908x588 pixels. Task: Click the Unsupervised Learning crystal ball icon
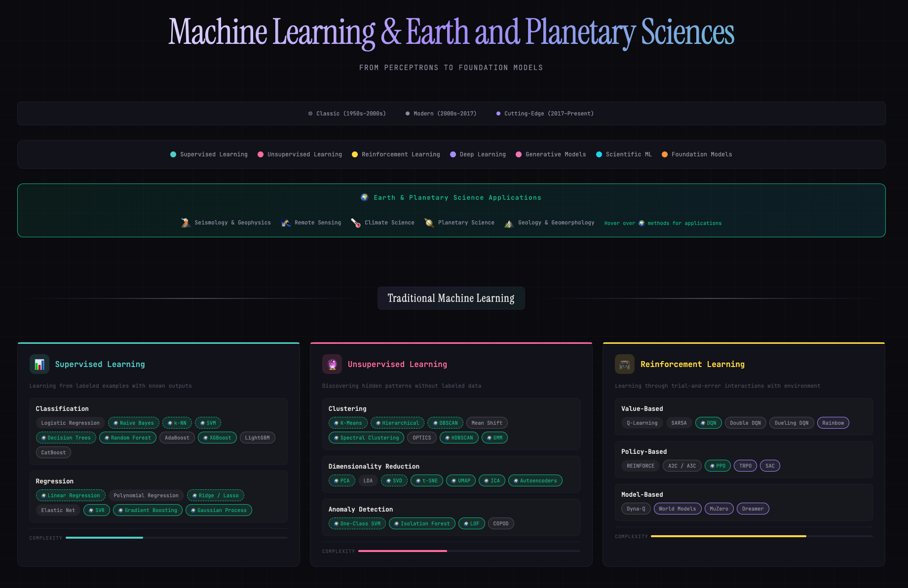(x=332, y=364)
